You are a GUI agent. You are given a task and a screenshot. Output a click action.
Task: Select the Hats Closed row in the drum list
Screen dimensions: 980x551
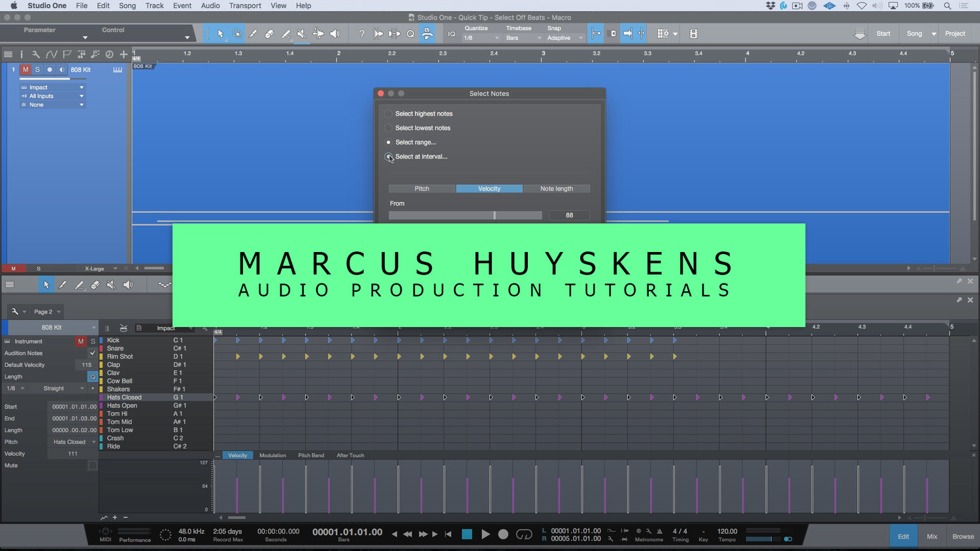155,398
